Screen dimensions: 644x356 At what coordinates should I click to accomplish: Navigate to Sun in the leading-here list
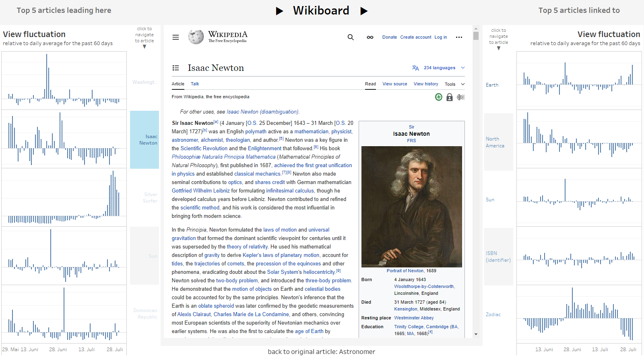144,256
